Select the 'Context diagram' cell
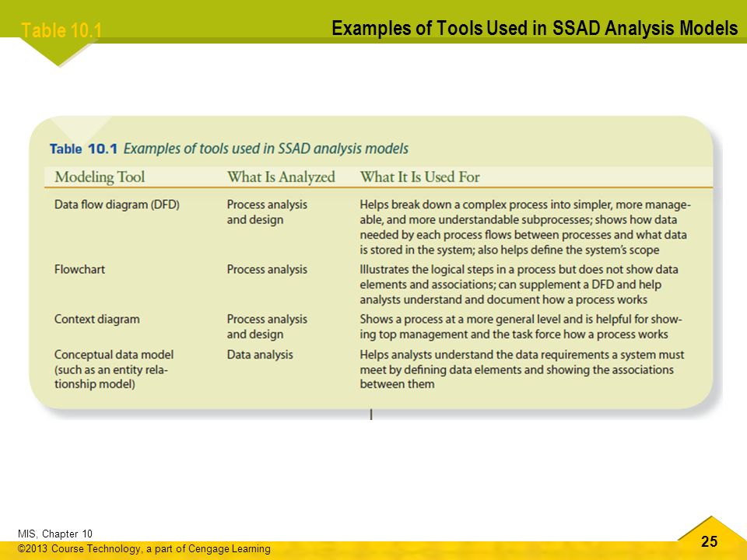 (96, 319)
